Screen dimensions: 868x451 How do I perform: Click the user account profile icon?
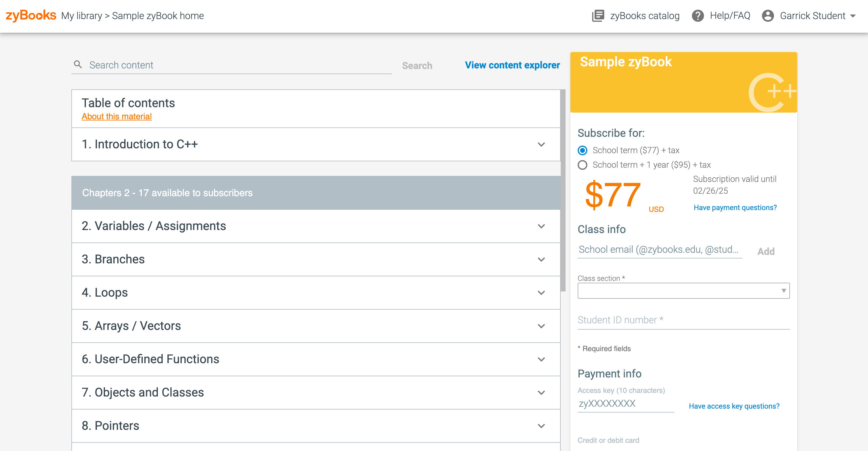[768, 15]
